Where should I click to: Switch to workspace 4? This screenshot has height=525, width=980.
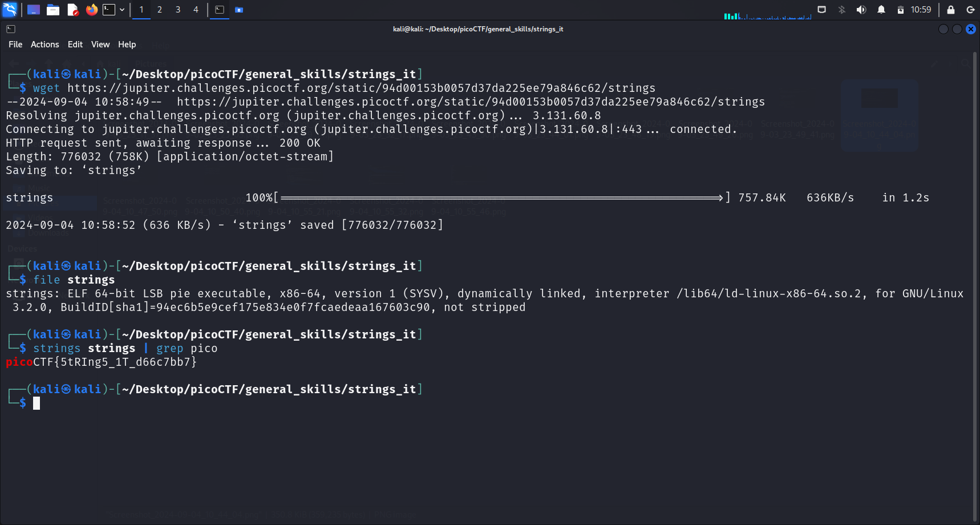196,10
